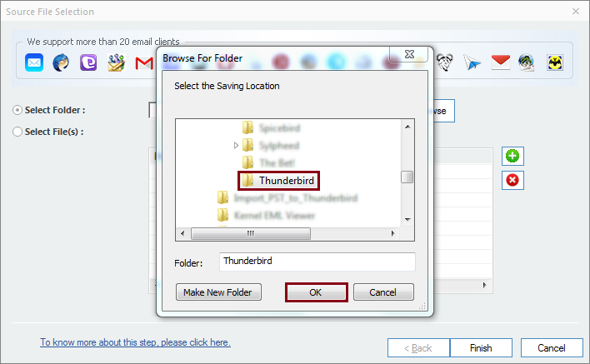Select the blue paper plane client icon
Screen dimensions: 590x364
click(472, 62)
